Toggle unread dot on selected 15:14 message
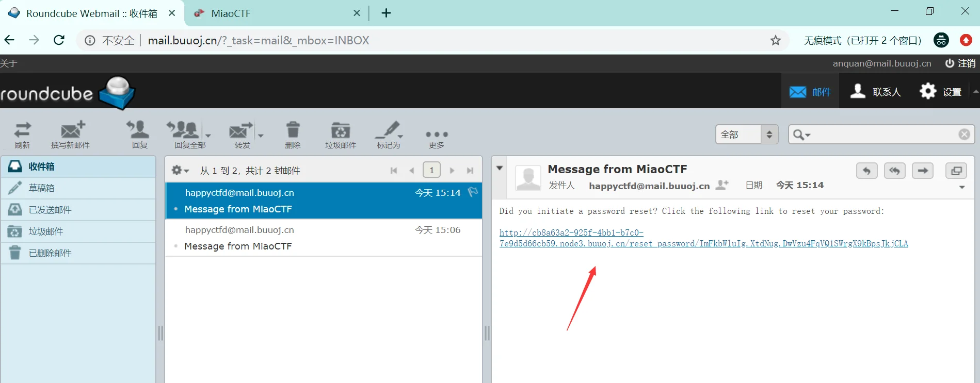The height and width of the screenshot is (383, 980). click(x=176, y=209)
